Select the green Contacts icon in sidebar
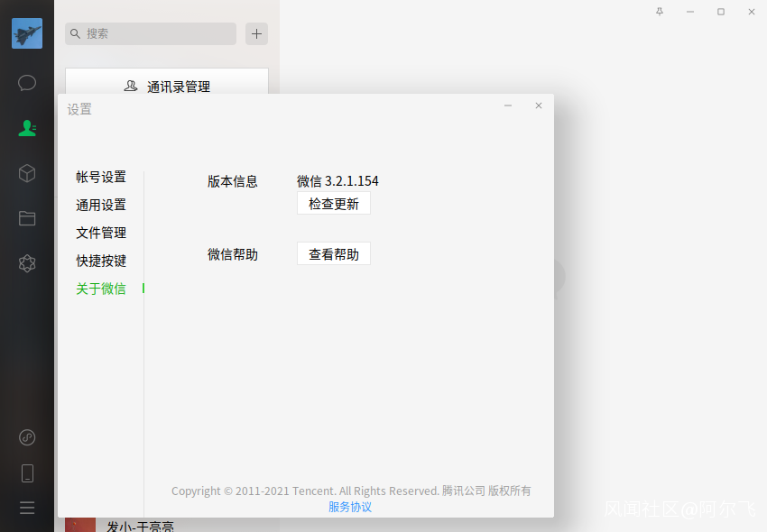Screen dimensions: 767x532 coord(27,128)
